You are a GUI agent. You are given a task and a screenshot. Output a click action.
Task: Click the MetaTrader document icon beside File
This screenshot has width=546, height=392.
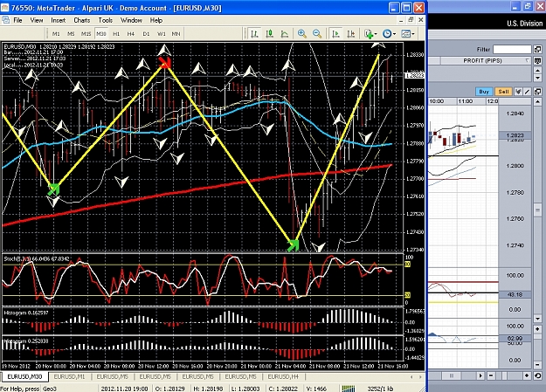point(5,20)
